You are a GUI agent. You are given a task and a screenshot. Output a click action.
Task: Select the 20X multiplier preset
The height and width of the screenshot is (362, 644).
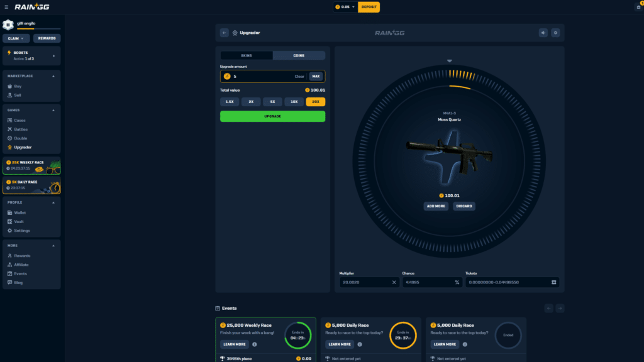click(x=314, y=101)
